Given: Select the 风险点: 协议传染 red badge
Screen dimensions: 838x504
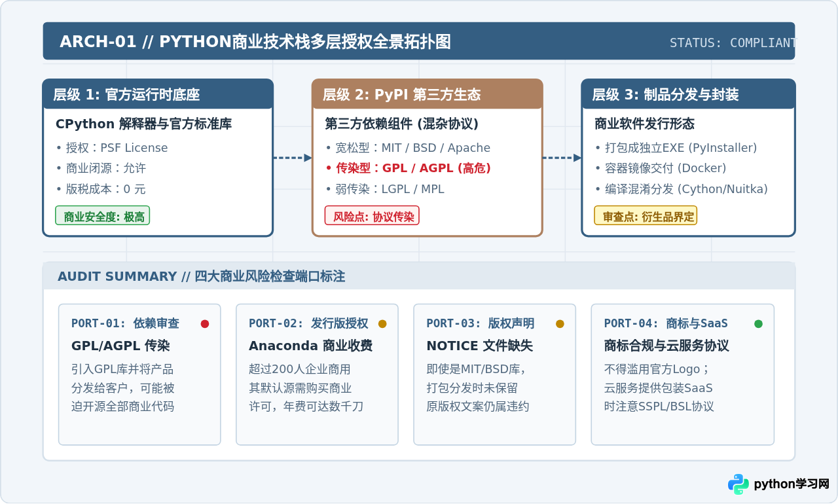Looking at the screenshot, I should pos(372,215).
